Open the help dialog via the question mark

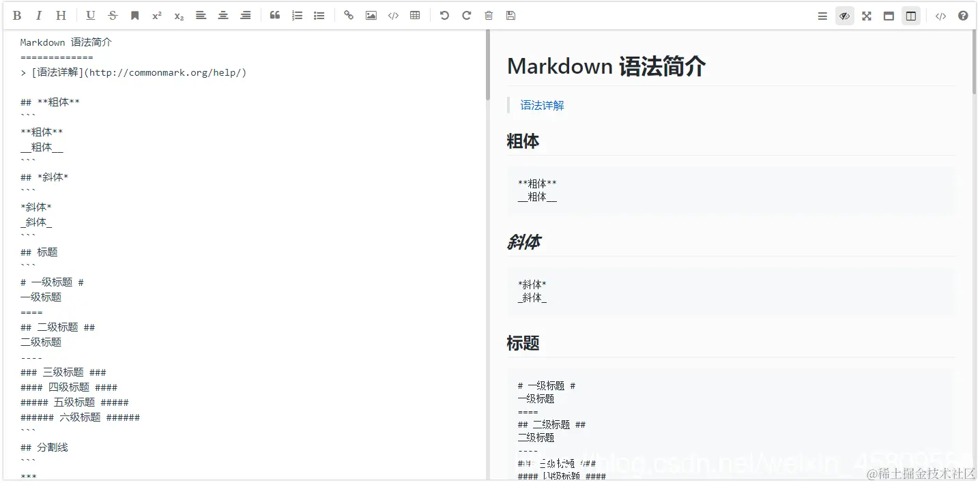pyautogui.click(x=962, y=15)
